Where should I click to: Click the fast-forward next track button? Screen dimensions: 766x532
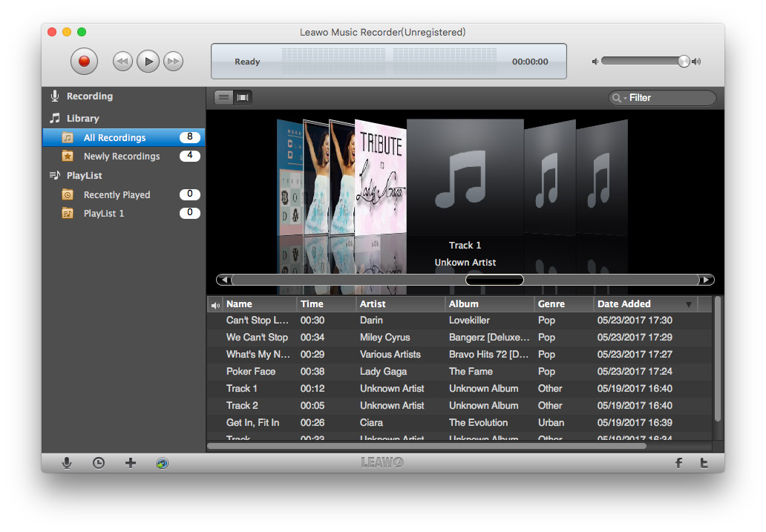tap(173, 62)
